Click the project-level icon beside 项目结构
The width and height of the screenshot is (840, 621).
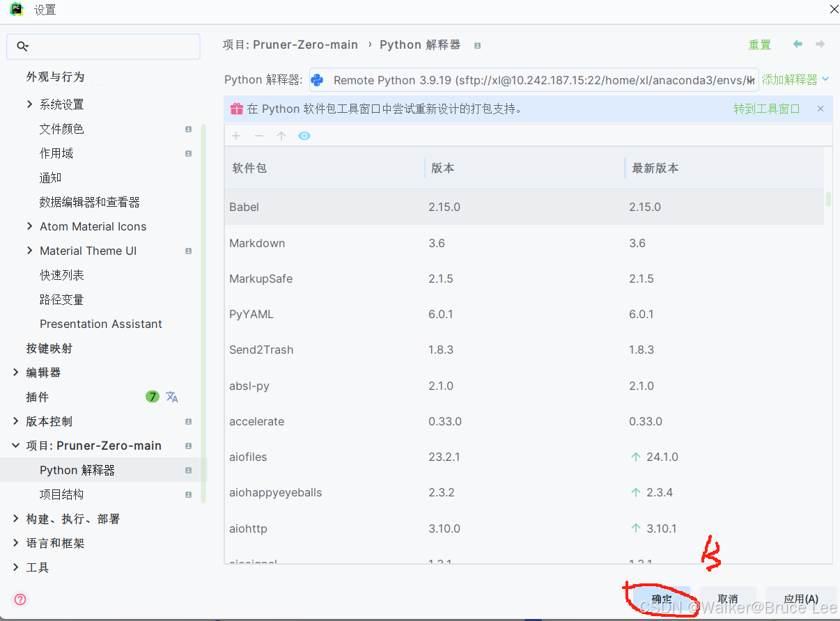(x=188, y=494)
